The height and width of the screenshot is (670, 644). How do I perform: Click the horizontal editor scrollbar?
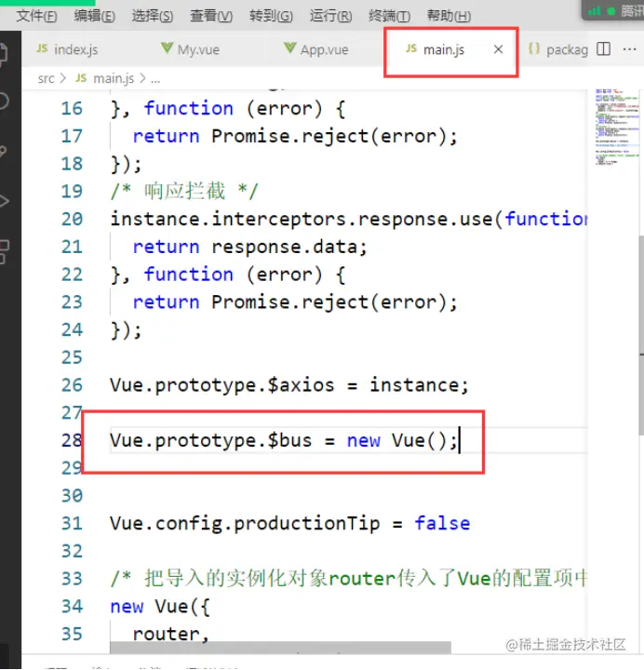[x=280, y=647]
